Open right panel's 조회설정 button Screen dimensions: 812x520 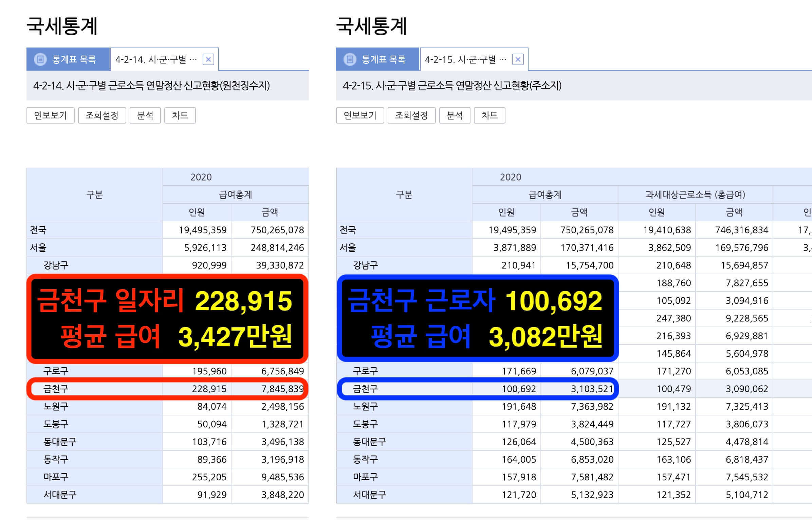coord(411,115)
